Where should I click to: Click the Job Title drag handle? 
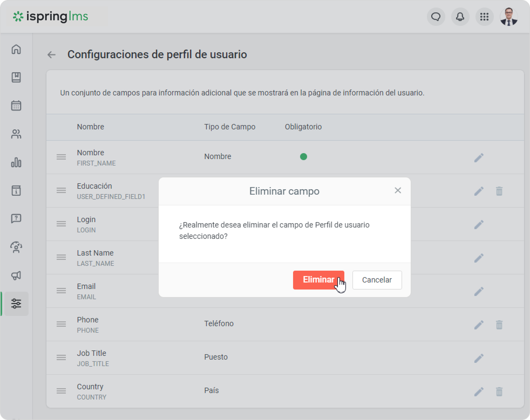(x=61, y=357)
